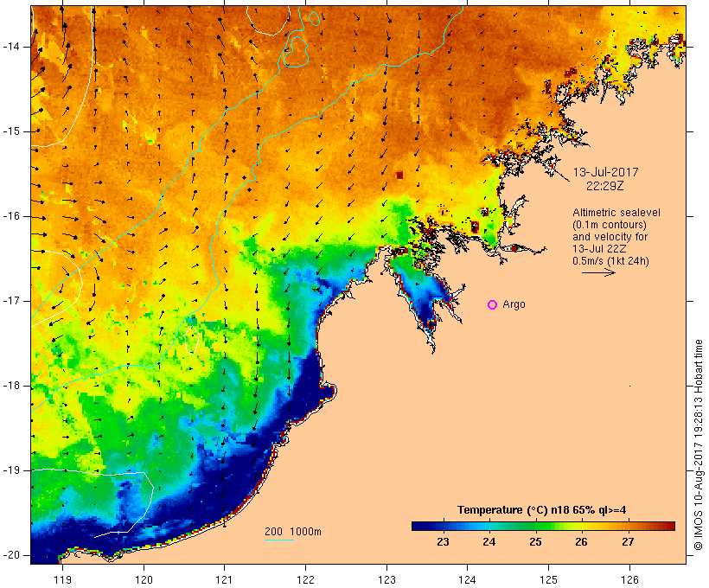Click the time label '22:29Z'
Screen dimensions: 709x588
605,186
